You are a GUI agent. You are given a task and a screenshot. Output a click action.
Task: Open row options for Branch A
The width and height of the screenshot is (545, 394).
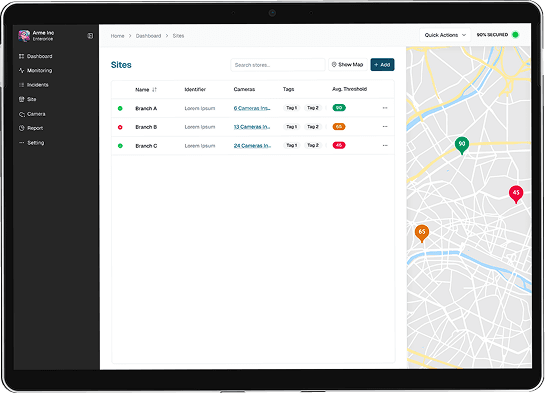point(385,108)
